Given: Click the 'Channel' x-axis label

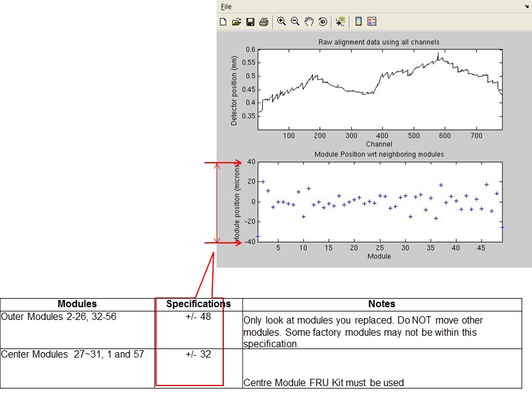Looking at the screenshot, I should (x=379, y=144).
